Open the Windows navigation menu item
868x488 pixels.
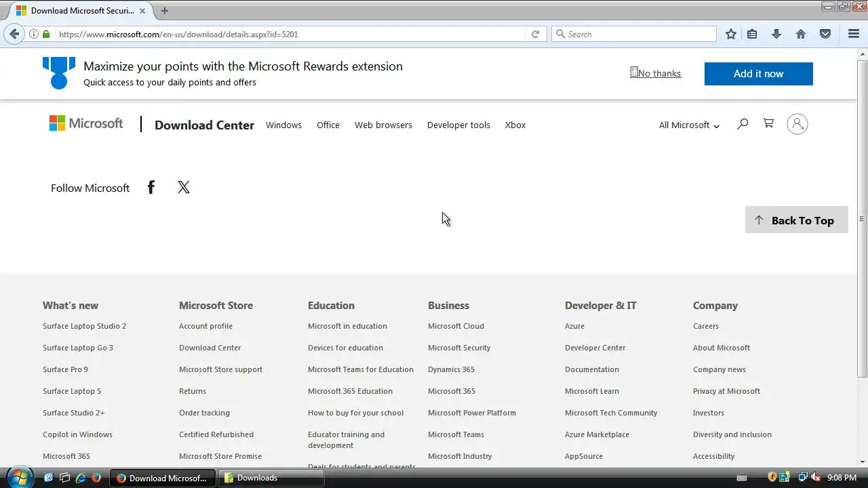point(283,125)
